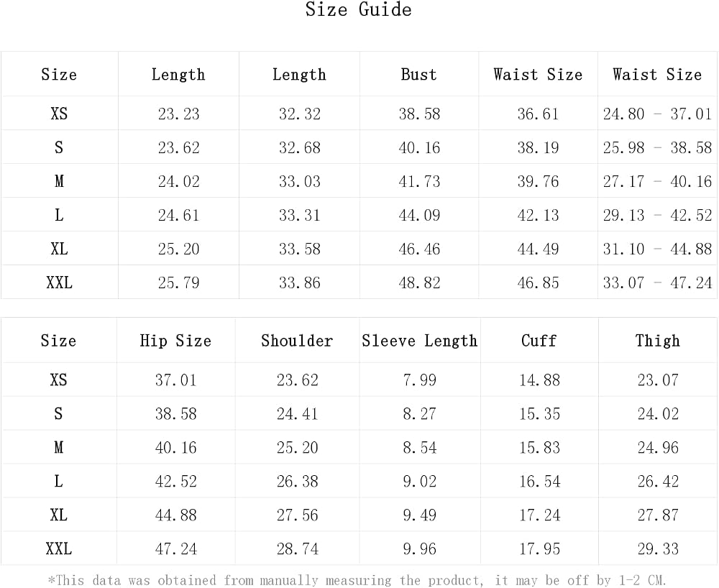This screenshot has width=719, height=588.
Task: Select sleeve length value 7.99
Action: click(420, 380)
